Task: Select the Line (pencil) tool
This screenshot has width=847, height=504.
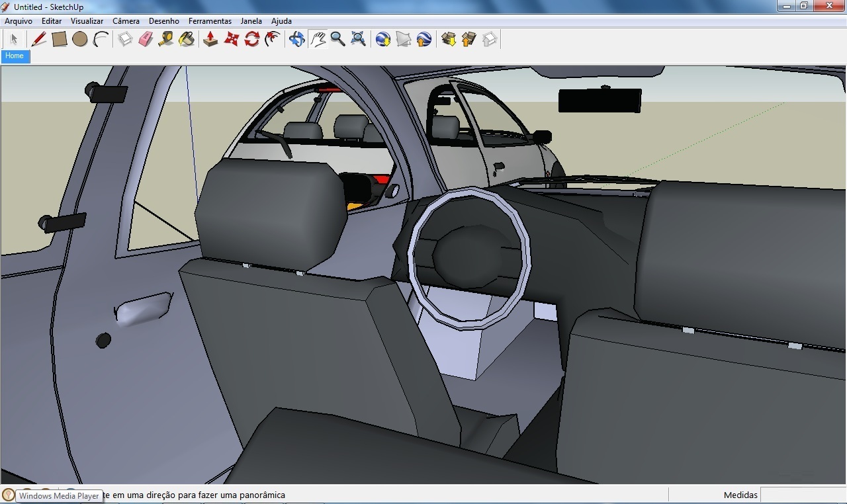Action: click(x=38, y=39)
